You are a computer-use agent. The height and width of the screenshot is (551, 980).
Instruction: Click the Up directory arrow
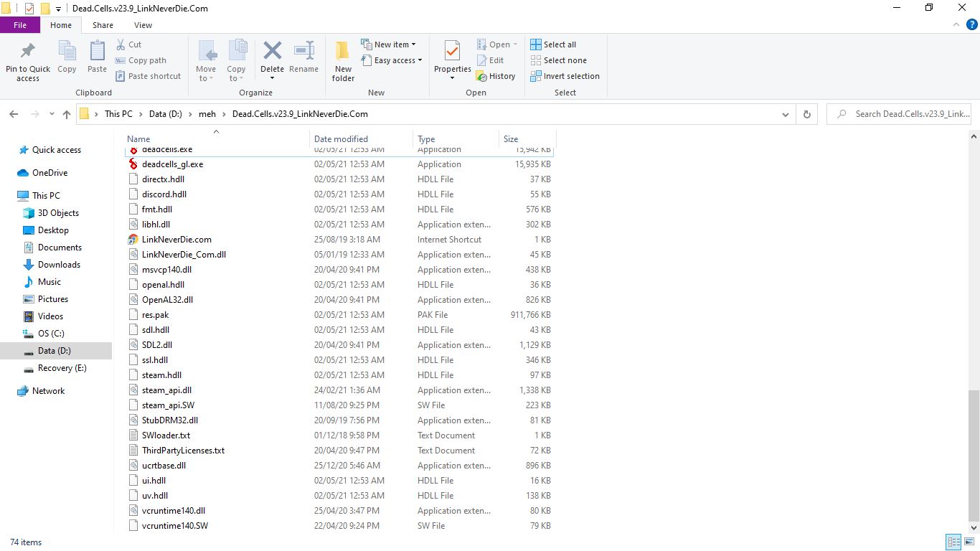67,114
